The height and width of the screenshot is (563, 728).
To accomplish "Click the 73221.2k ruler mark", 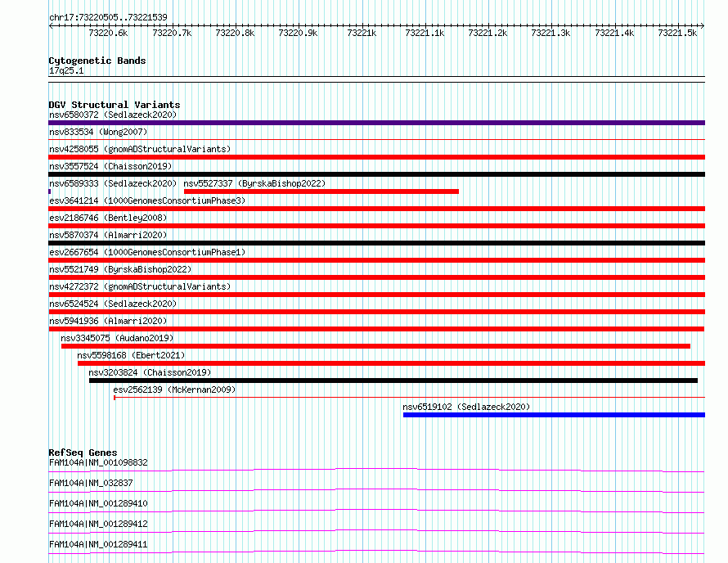I will (x=488, y=33).
